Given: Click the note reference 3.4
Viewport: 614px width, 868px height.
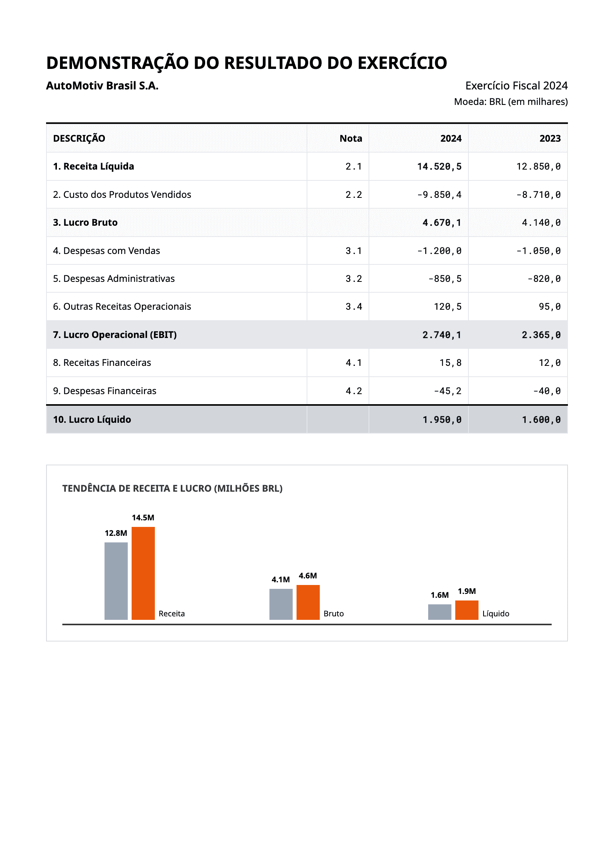Looking at the screenshot, I should pyautogui.click(x=354, y=307).
